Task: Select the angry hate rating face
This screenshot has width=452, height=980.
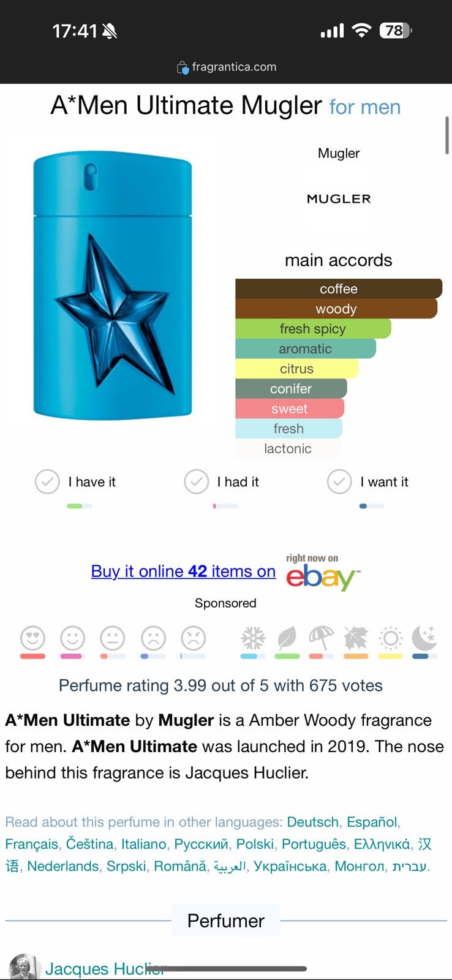Action: 193,638
